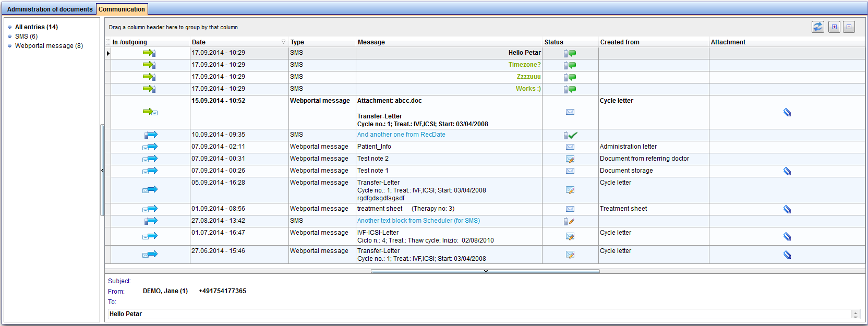Click outgoing mail icon for Test note 1
Image resolution: width=868 pixels, height=326 pixels.
tap(150, 171)
